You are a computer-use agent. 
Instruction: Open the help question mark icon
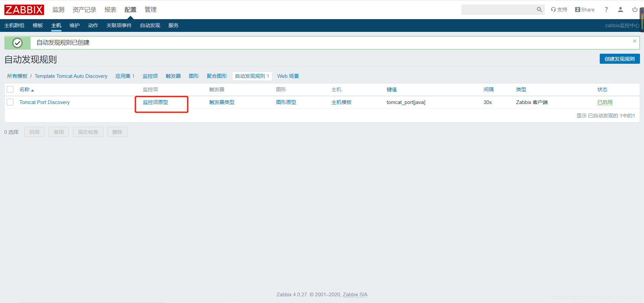(x=606, y=10)
